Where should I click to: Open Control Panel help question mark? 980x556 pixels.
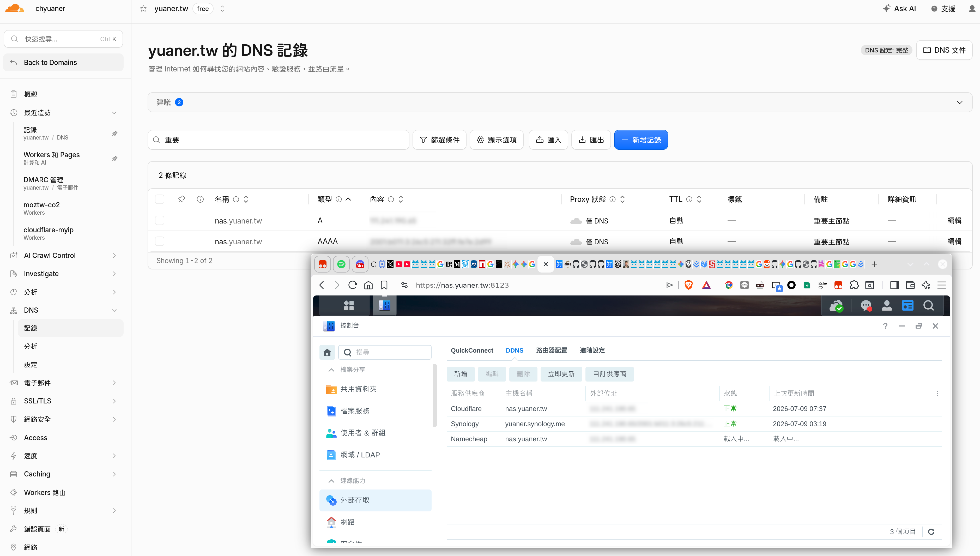click(x=885, y=326)
